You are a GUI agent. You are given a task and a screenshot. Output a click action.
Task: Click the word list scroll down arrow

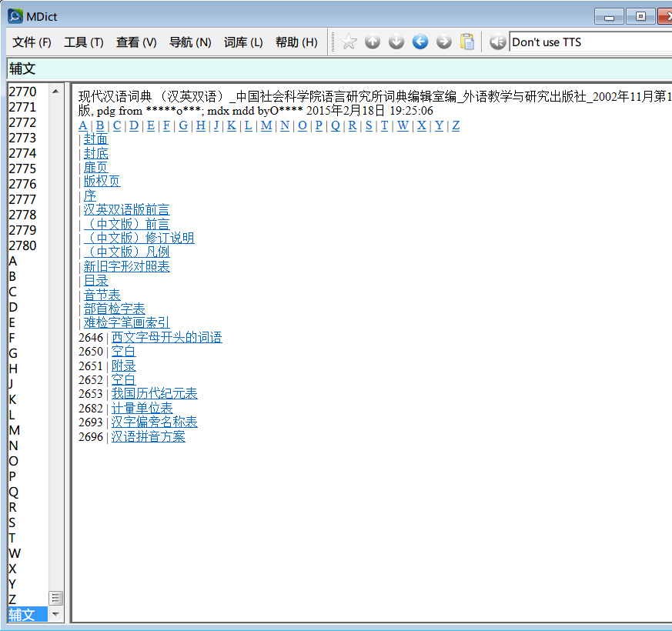(x=55, y=614)
